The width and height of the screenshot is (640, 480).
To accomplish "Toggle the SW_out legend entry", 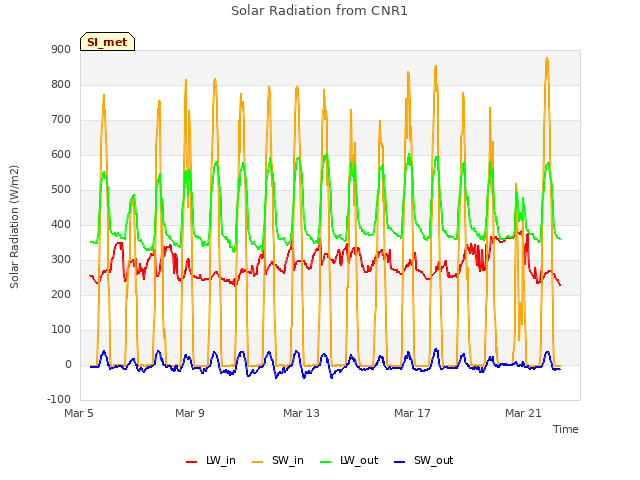I will coord(424,460).
